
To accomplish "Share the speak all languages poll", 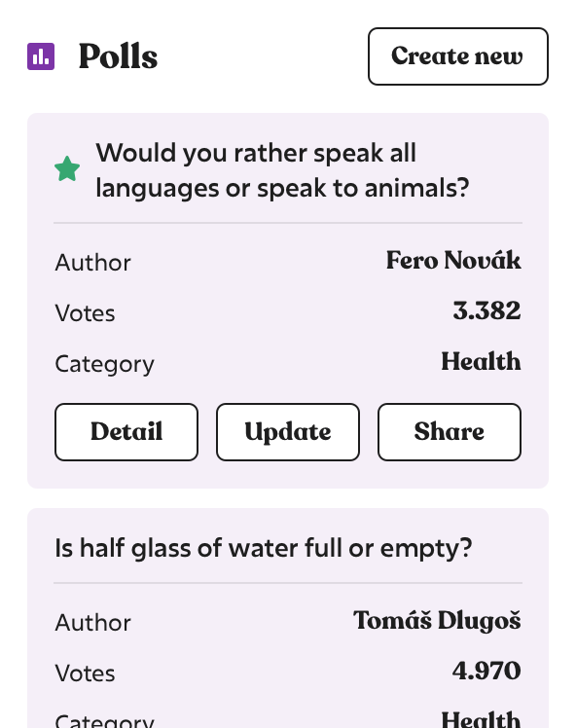I will (x=450, y=432).
